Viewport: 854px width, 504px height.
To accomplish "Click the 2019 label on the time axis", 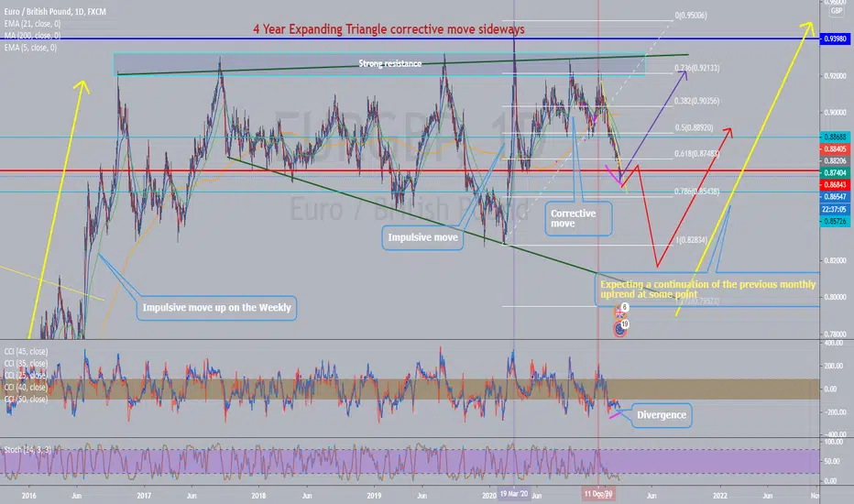I will pyautogui.click(x=374, y=496).
